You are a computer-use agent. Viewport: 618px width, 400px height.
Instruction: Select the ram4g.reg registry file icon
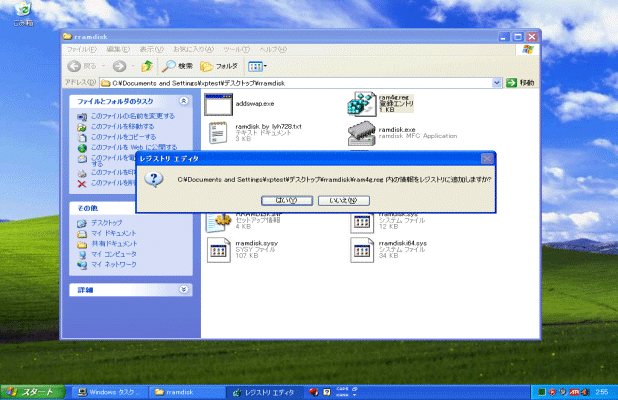(x=361, y=104)
